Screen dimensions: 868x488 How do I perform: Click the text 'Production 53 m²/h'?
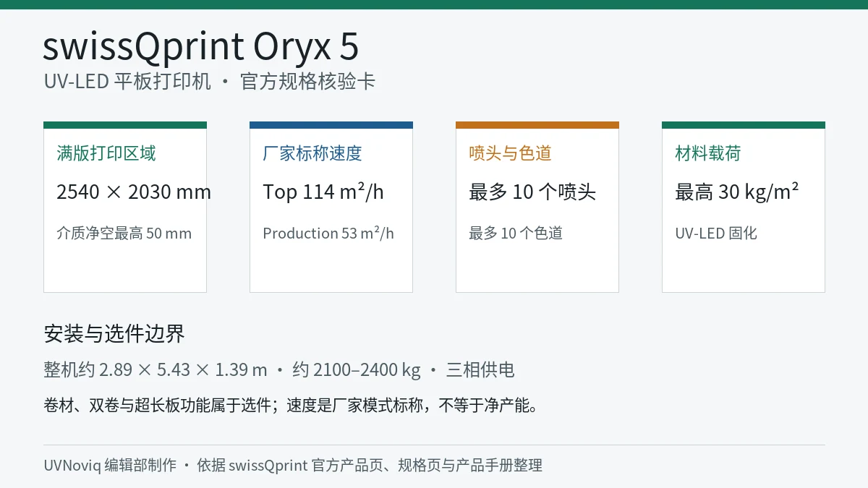[328, 234]
